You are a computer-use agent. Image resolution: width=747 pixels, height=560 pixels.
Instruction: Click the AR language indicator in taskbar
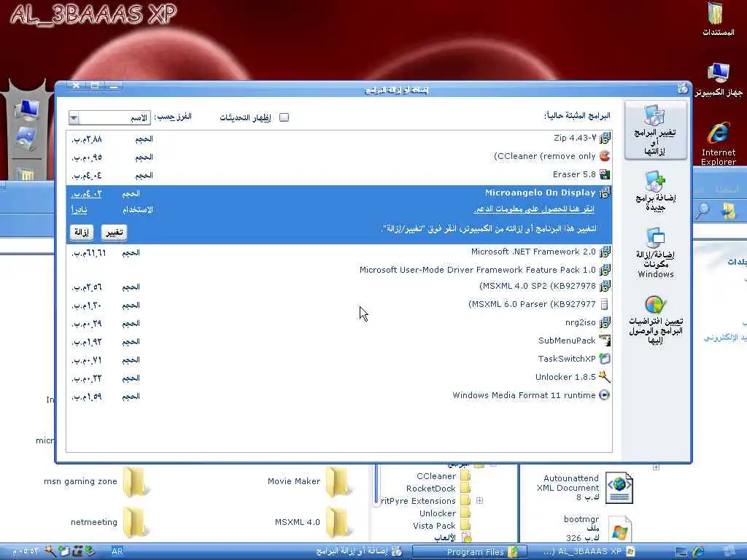click(117, 551)
